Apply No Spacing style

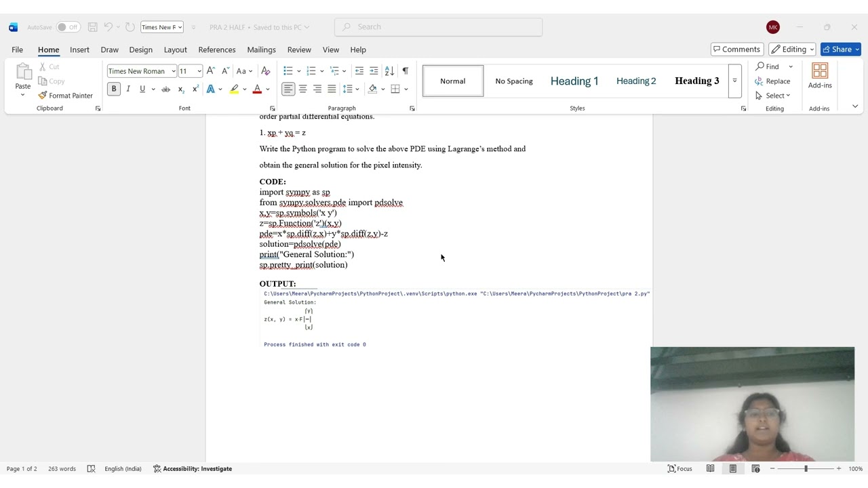[514, 81]
